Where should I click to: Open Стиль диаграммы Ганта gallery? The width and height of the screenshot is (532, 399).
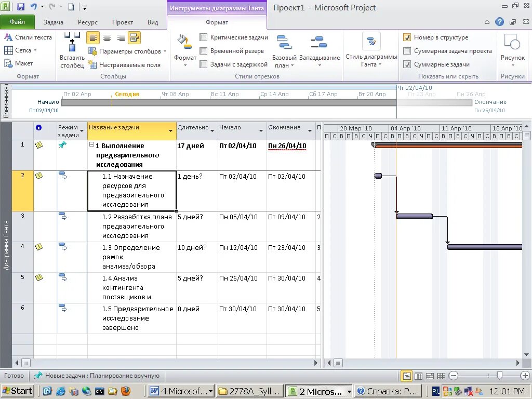click(371, 50)
